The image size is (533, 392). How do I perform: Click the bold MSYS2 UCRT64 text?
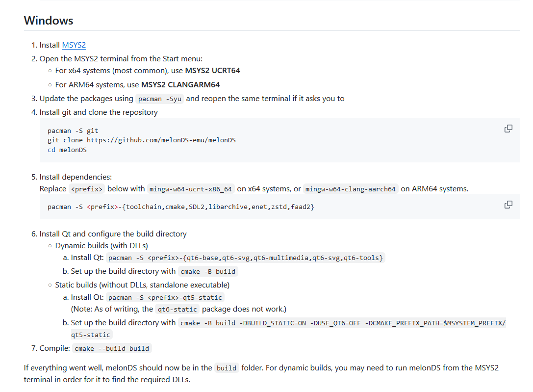click(x=212, y=71)
